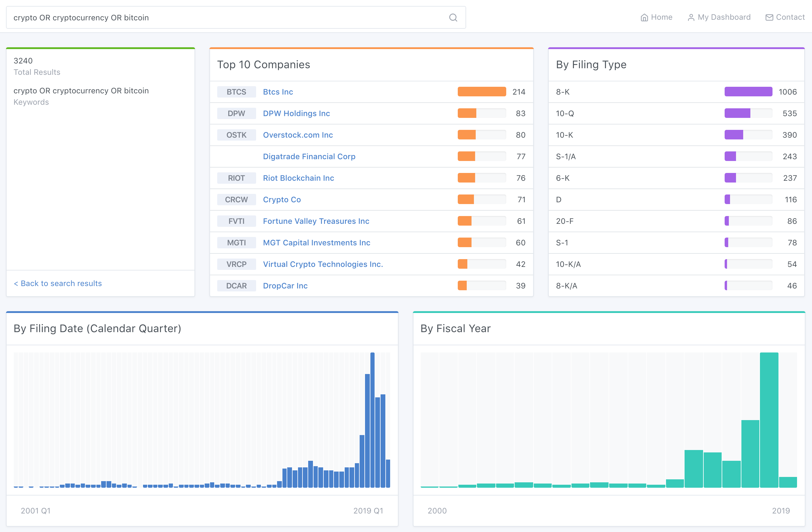Click the RIOT ticker badge

coord(236,178)
